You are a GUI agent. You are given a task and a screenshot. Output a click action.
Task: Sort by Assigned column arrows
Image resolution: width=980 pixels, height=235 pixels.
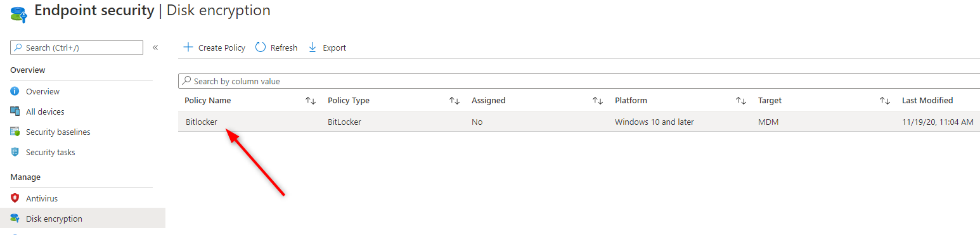tap(598, 101)
